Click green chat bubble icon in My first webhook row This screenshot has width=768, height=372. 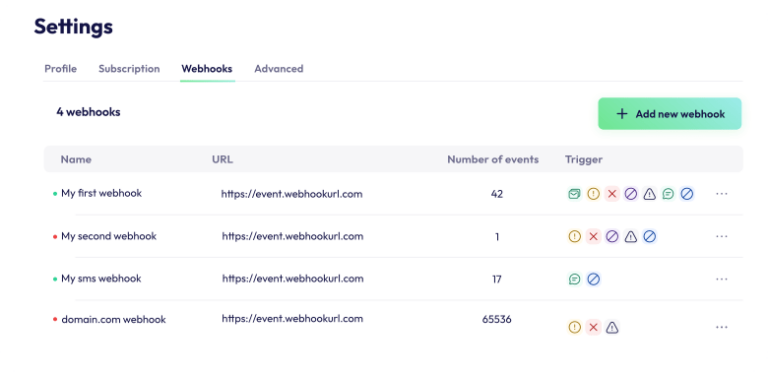click(x=668, y=194)
